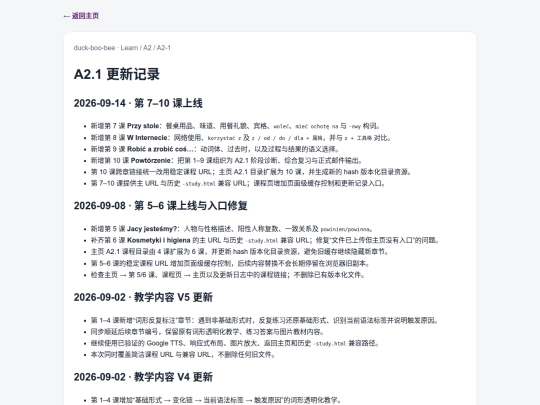540x405 pixels.
Task: Click the bullet starting 第 1–4 课增加“基础形式 → 变化链
Action: point(216,400)
